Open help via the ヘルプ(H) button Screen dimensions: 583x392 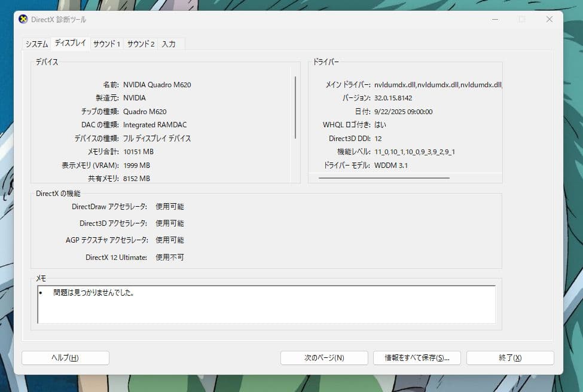(65, 357)
